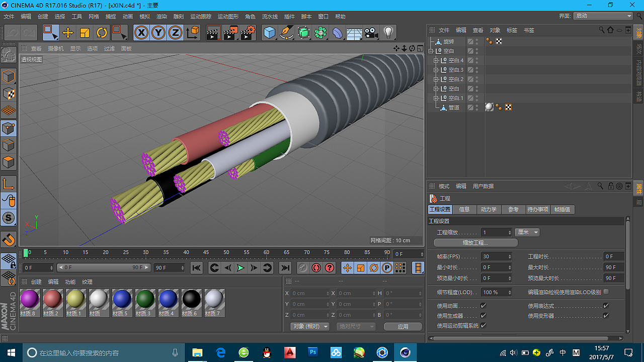This screenshot has height=362, width=644.
Task: Click the 帧率(FPS) input field
Action: coord(496,256)
